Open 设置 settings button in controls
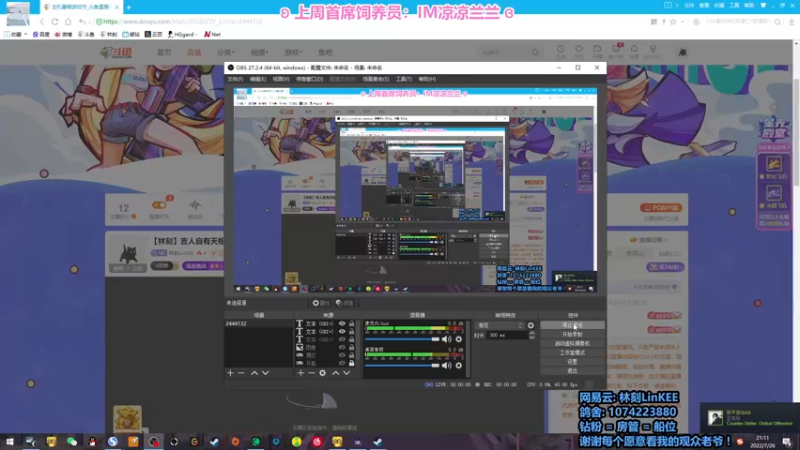This screenshot has height=450, width=800. [x=572, y=362]
